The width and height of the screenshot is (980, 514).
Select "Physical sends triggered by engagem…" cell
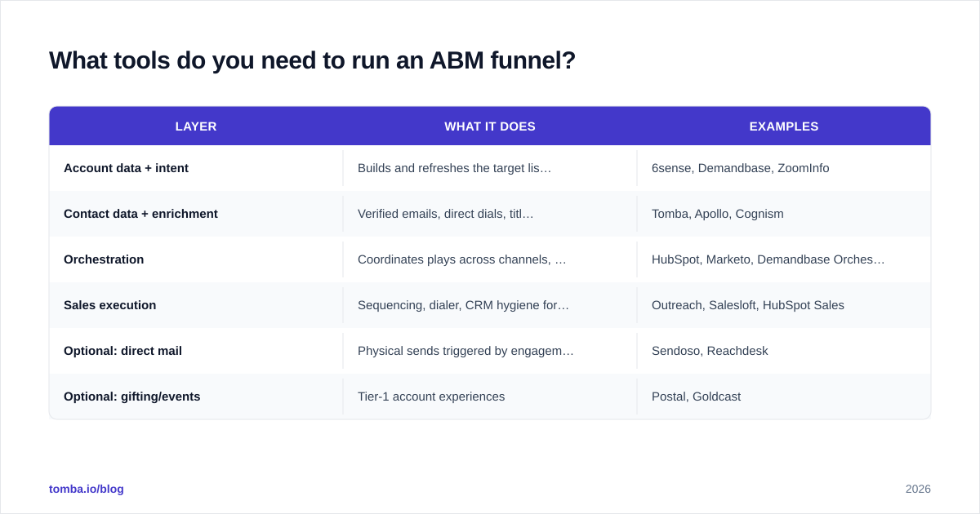click(x=490, y=351)
